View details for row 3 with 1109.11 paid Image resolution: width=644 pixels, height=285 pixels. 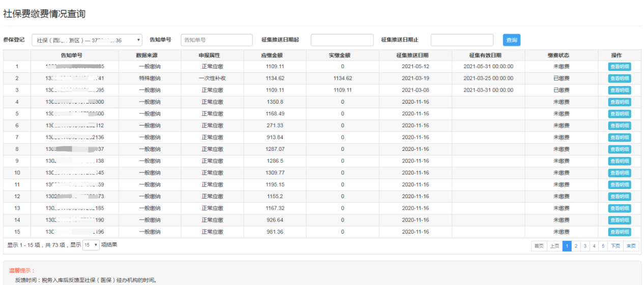pyautogui.click(x=619, y=90)
